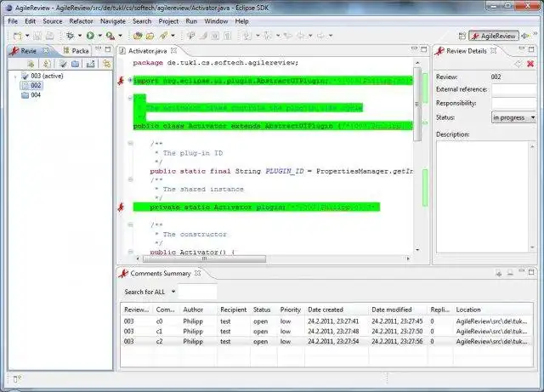The image size is (544, 392).
Task: Maximize the Comments Summary view
Action: (531, 272)
